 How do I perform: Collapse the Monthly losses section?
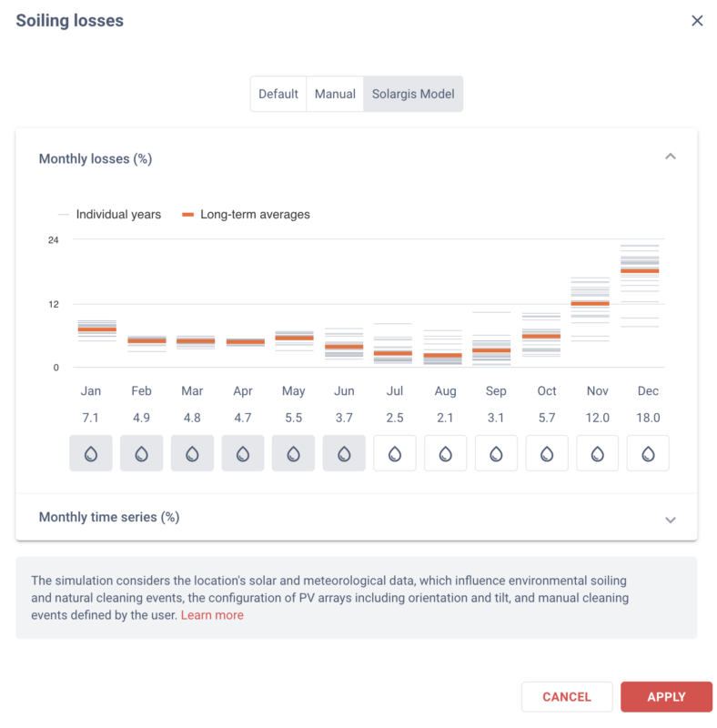[x=671, y=157]
